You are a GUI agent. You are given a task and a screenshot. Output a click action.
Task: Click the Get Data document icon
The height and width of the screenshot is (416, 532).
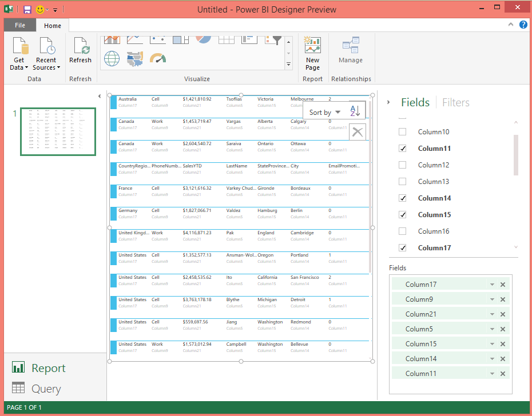[21, 46]
